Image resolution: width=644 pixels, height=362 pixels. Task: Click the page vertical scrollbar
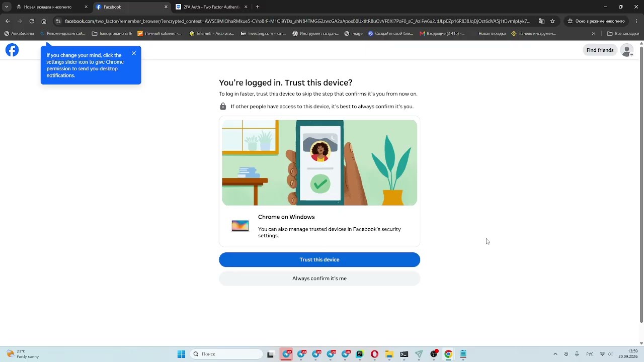click(x=641, y=185)
